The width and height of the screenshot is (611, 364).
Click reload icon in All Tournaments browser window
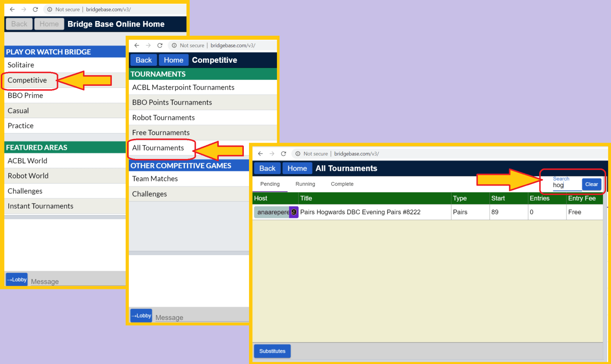[283, 154]
